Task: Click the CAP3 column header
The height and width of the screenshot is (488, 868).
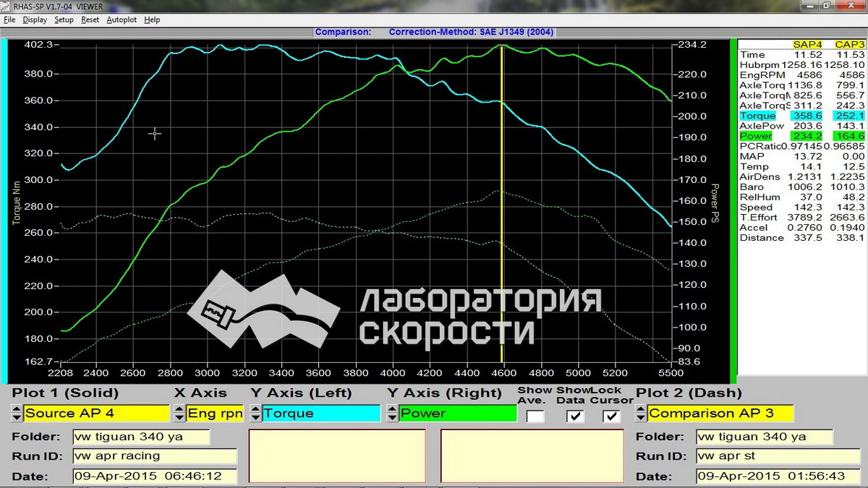Action: [849, 44]
